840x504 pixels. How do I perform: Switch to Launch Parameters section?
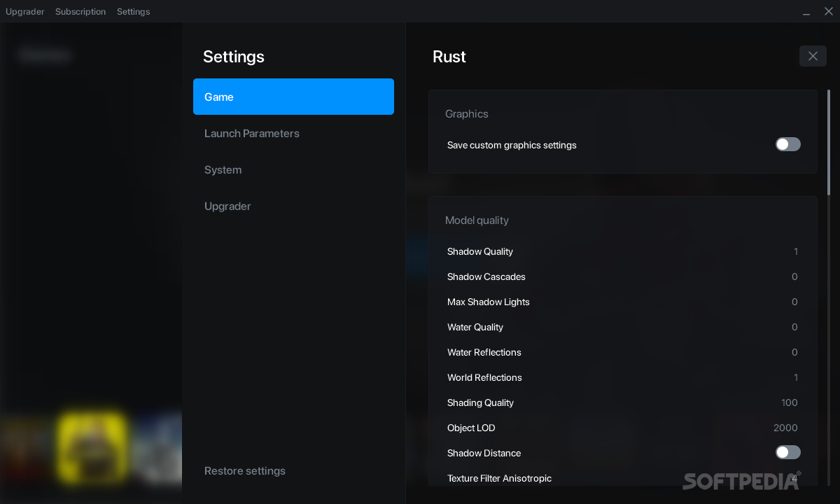pos(252,133)
